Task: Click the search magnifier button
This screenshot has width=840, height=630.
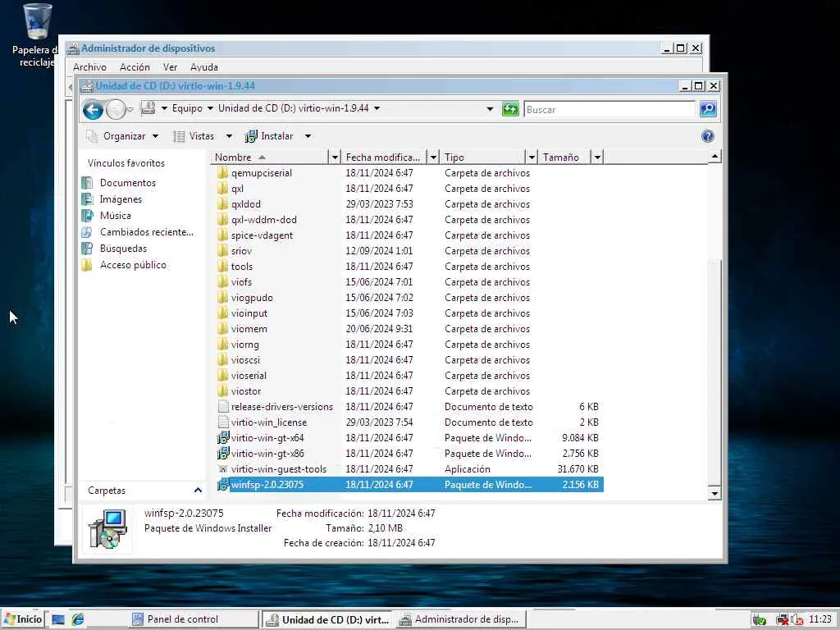Action: [x=708, y=109]
